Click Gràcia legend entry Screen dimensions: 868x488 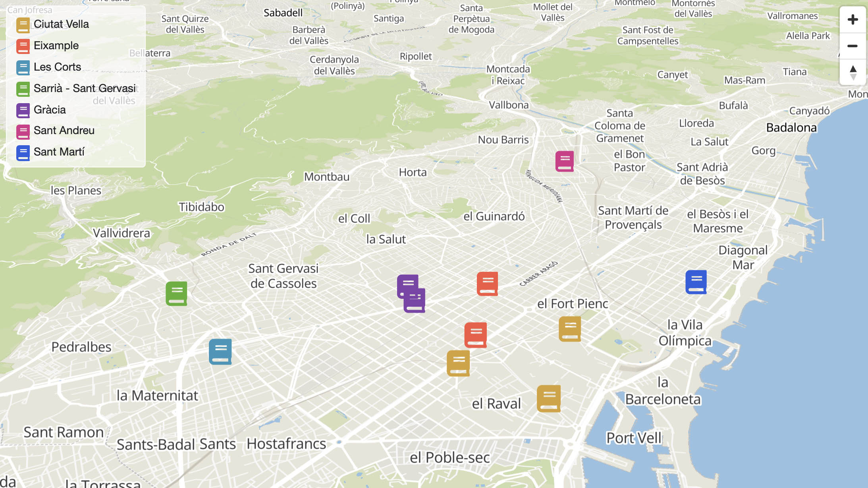click(x=50, y=110)
